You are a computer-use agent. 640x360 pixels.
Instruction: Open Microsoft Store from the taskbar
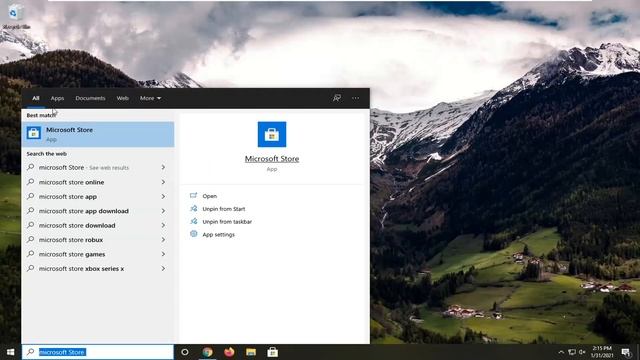coord(273,352)
